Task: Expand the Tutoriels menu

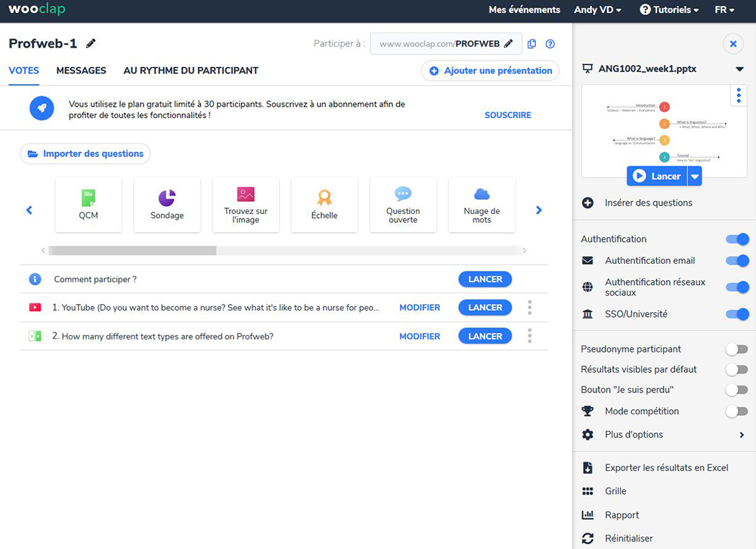Action: (x=669, y=10)
